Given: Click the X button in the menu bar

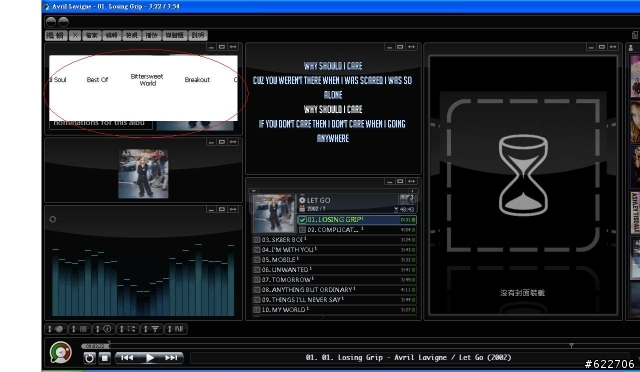Looking at the screenshot, I should (x=75, y=36).
